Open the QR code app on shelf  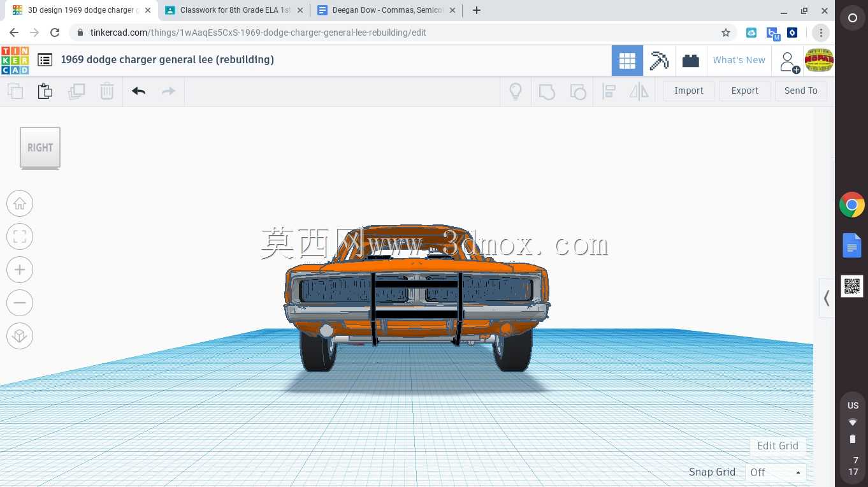click(852, 286)
